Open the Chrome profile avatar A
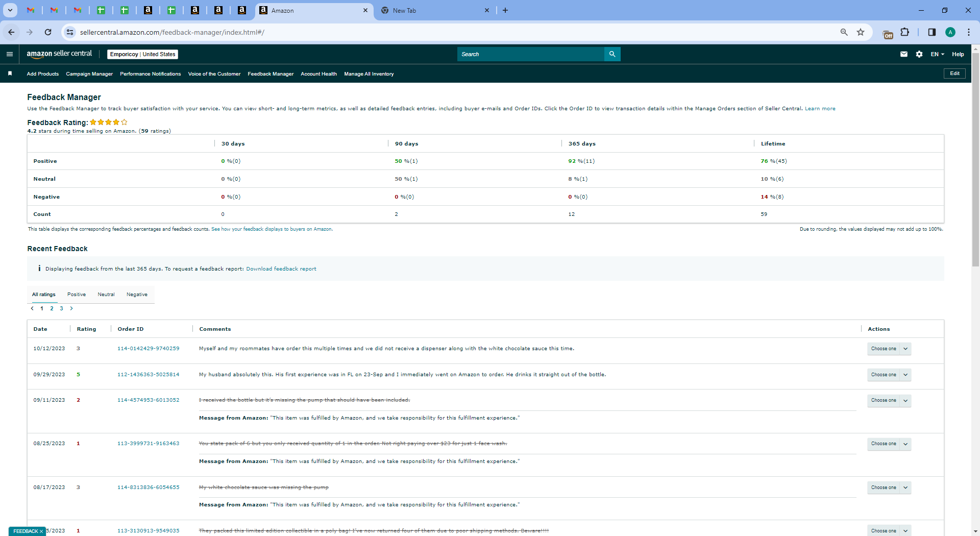Image resolution: width=980 pixels, height=536 pixels. (x=950, y=32)
